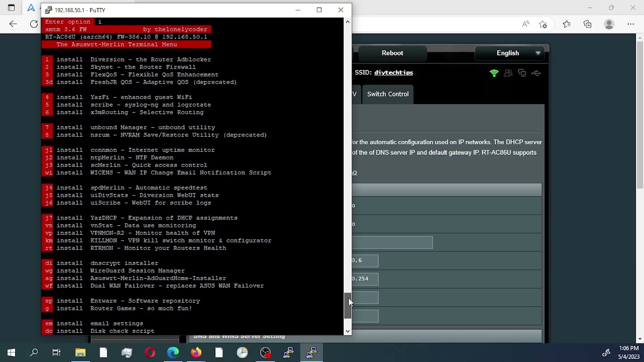Click the browser page scrollbar down arrow

point(640,339)
